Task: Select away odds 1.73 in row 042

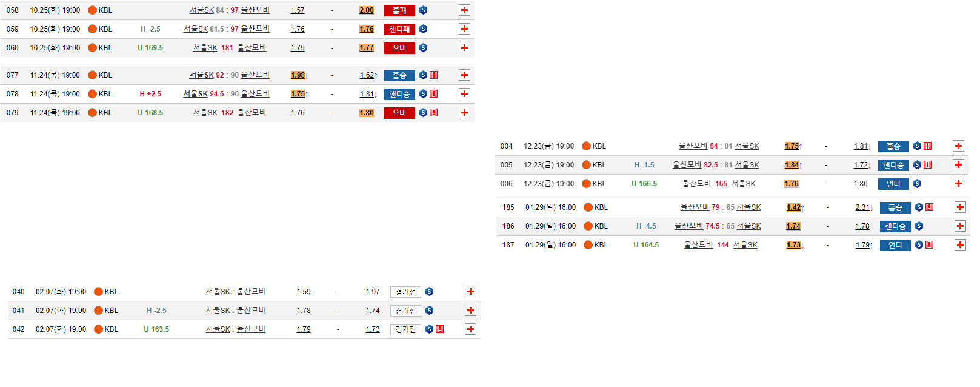Action: (x=372, y=329)
